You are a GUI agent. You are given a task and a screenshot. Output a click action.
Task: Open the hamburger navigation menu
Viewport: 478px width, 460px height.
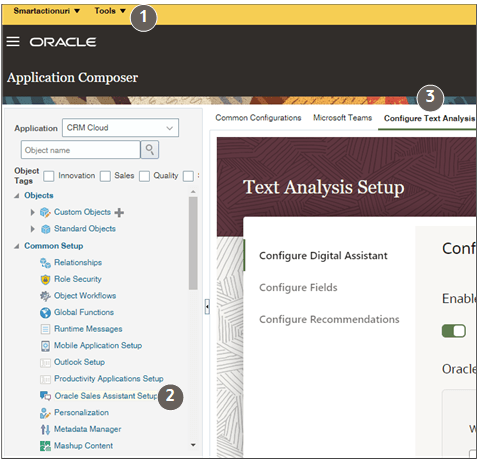pos(13,42)
